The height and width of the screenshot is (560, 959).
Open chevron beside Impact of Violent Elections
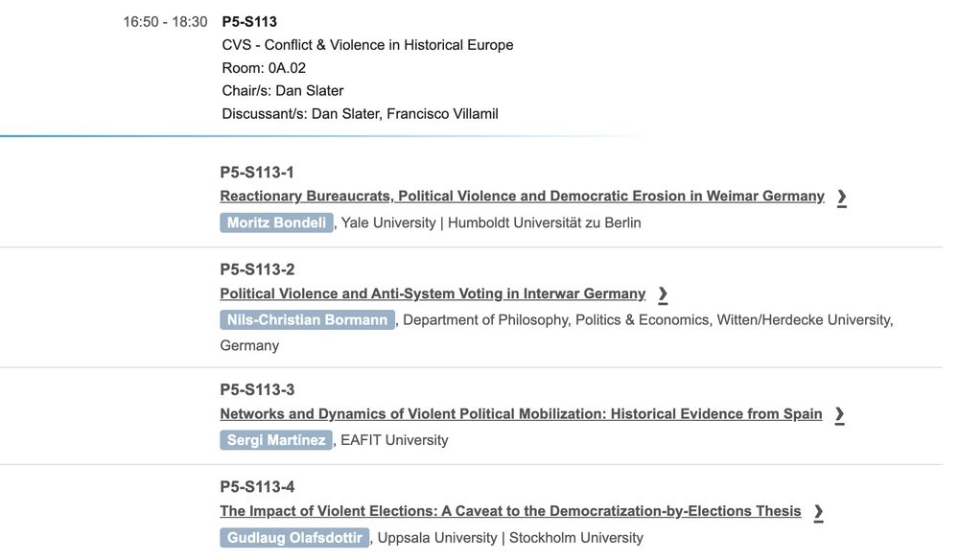pyautogui.click(x=818, y=512)
